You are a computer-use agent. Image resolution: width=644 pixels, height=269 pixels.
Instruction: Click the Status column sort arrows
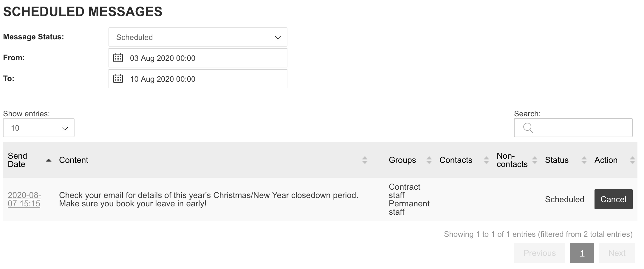tap(584, 160)
